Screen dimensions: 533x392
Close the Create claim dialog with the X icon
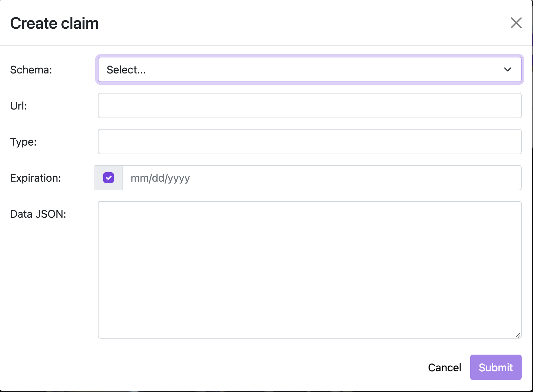coord(516,23)
